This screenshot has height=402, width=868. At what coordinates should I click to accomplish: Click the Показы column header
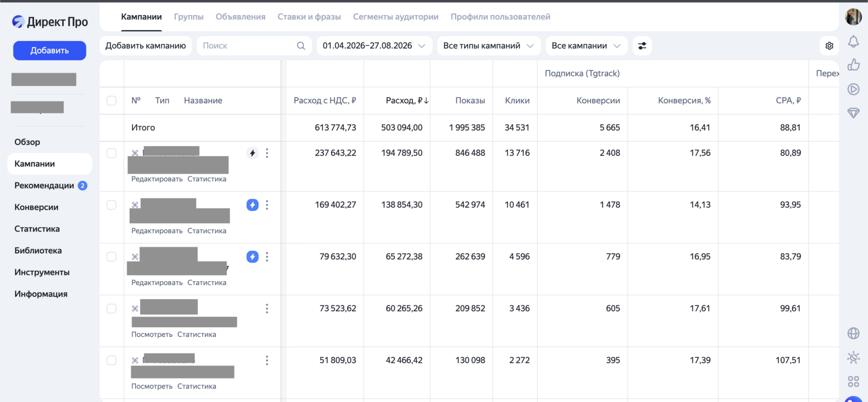(x=470, y=100)
